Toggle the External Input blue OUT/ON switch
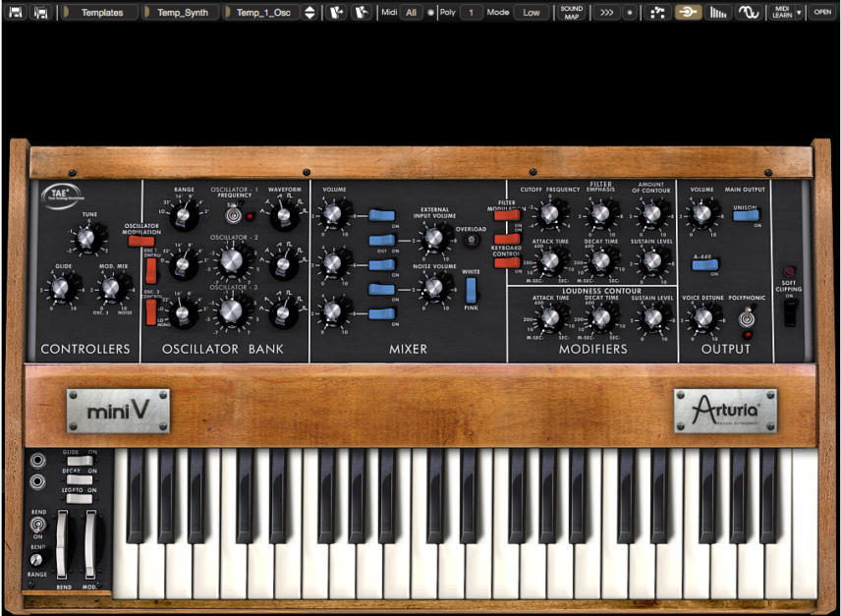The image size is (841, 616). (382, 240)
